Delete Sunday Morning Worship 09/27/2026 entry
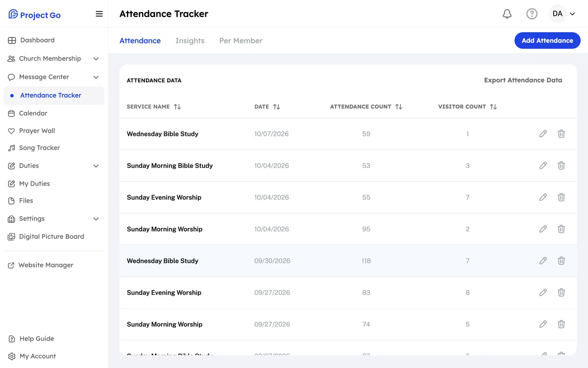This screenshot has width=588, height=368. pos(561,324)
